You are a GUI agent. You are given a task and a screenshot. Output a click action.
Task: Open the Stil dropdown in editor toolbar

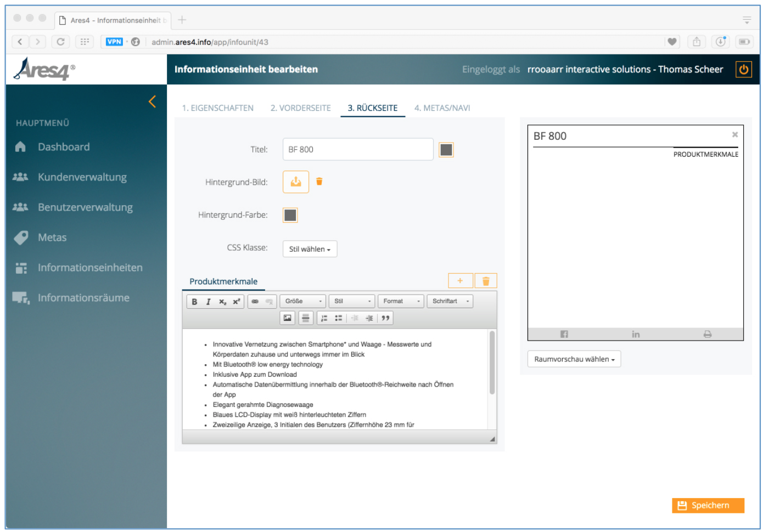tap(352, 302)
